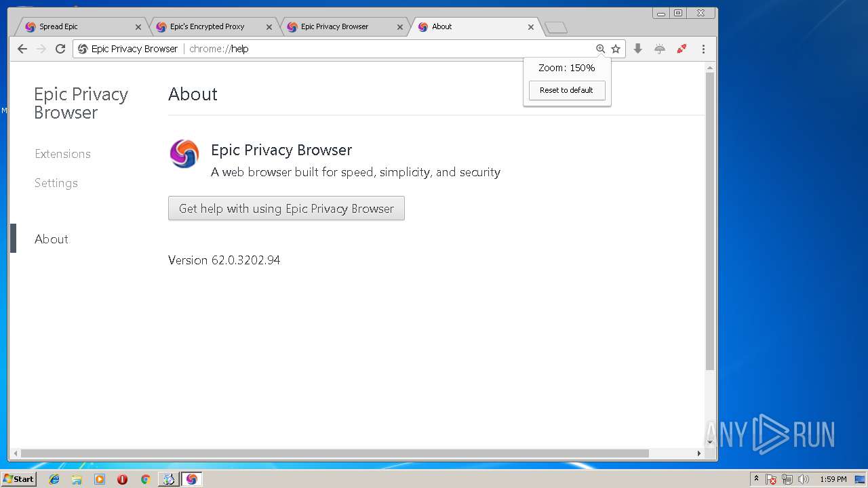Launch Opera from the taskbar
Screen dimensions: 868x488
click(122, 479)
